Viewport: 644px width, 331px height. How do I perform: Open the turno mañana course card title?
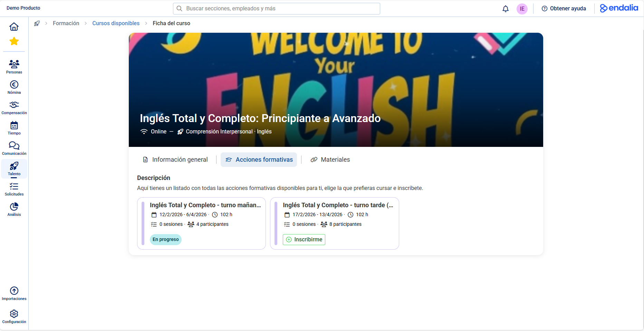click(205, 205)
